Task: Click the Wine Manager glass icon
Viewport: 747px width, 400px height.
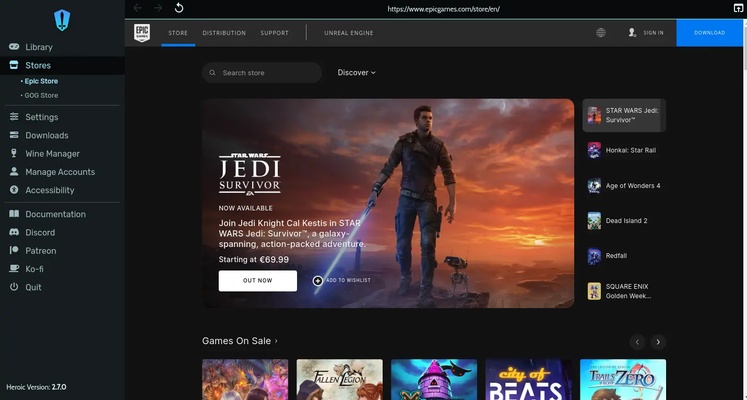Action: (x=14, y=153)
